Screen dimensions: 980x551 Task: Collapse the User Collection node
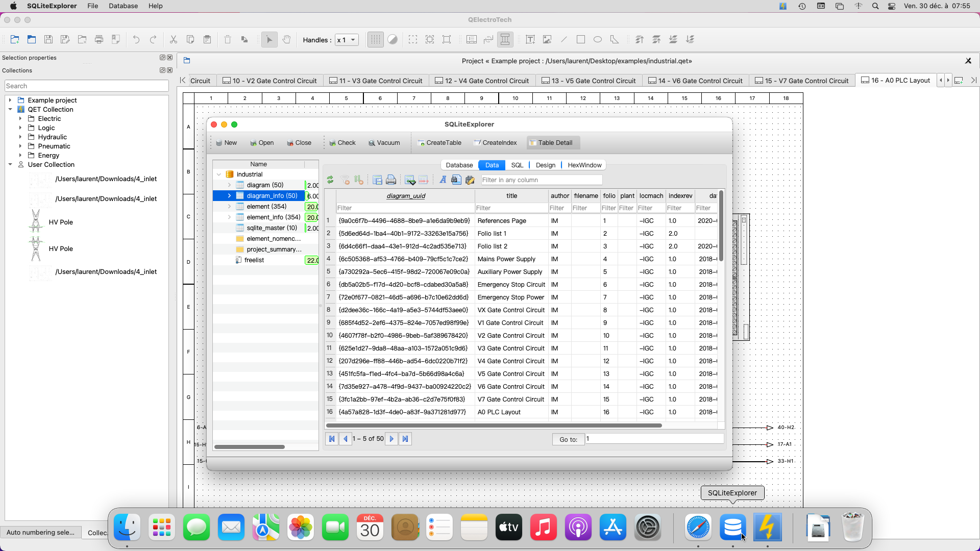click(10, 165)
